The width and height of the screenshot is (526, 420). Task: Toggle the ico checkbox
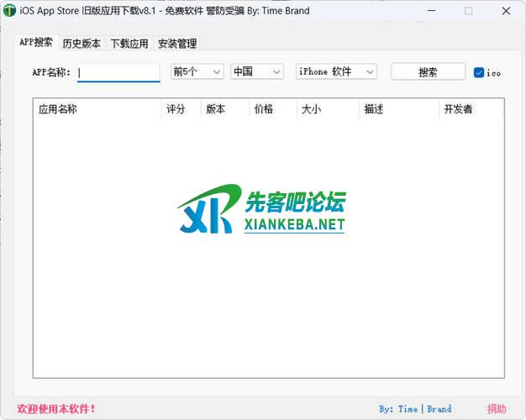pos(479,73)
